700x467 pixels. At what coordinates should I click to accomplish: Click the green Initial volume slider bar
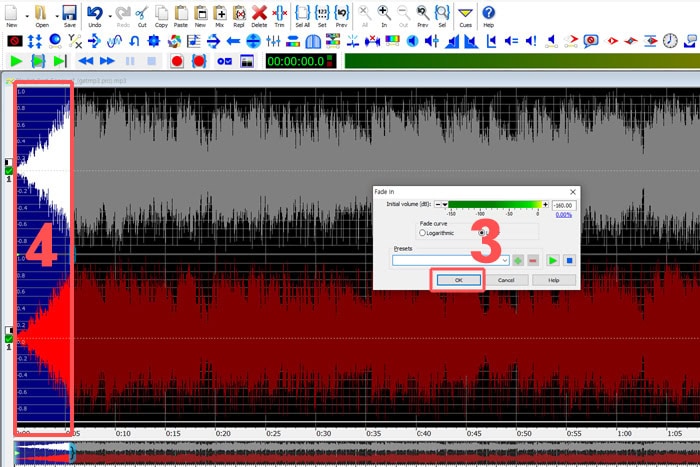click(x=495, y=204)
